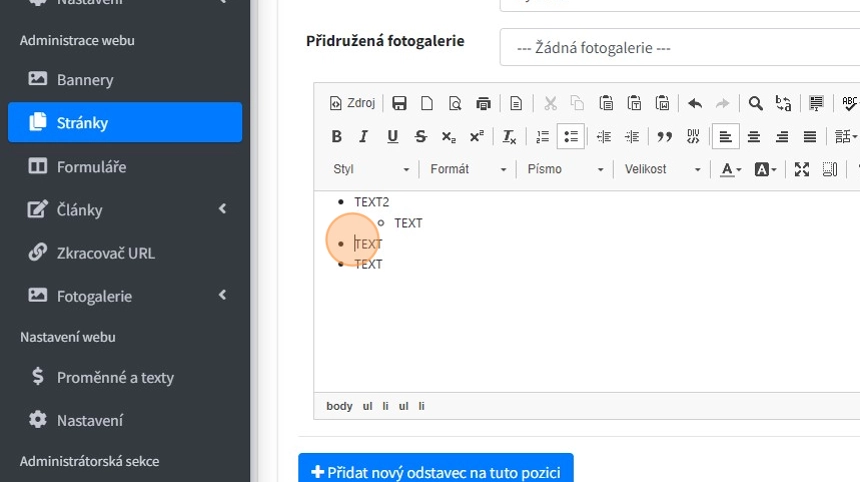Image resolution: width=860 pixels, height=482 pixels.
Task: Open the Velikost font size dropdown
Action: click(x=662, y=170)
